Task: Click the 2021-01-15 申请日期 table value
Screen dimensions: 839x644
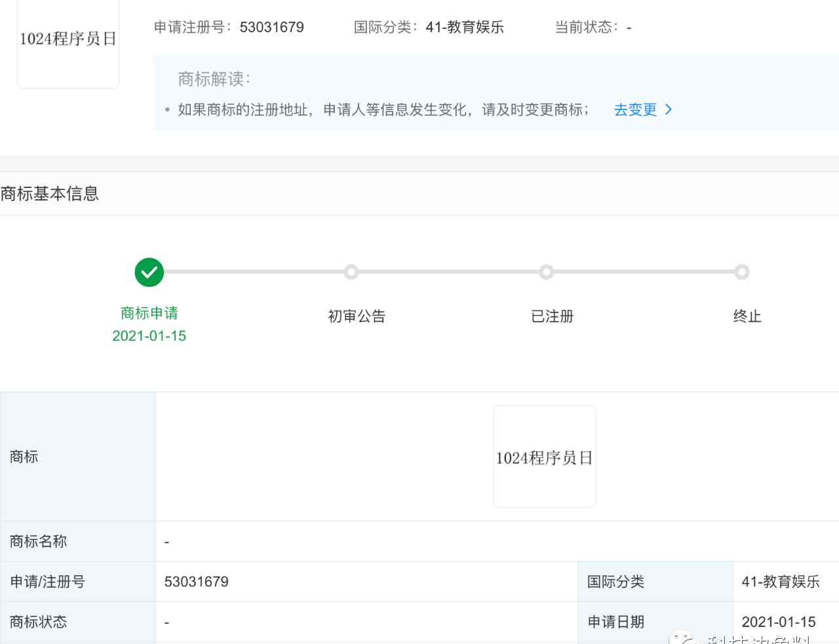Action: tap(779, 622)
